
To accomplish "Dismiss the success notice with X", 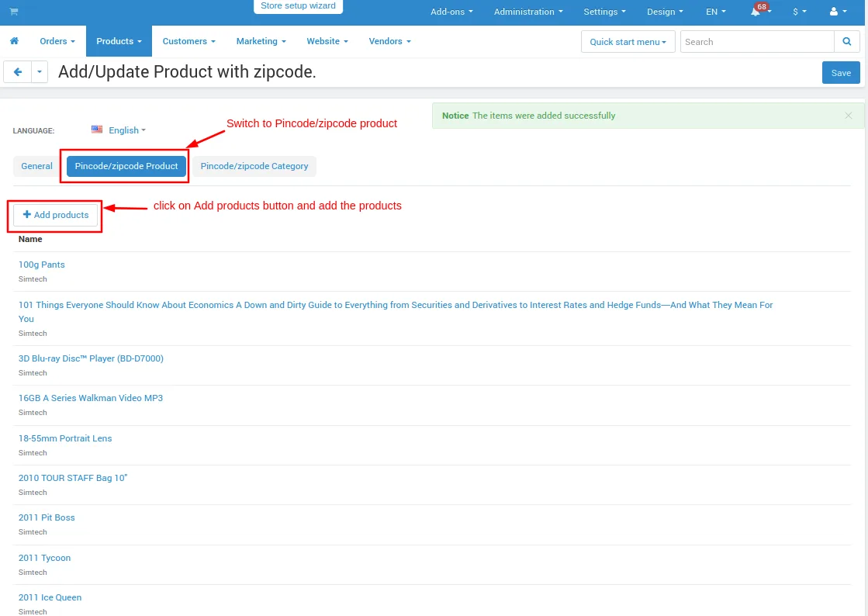I will (x=848, y=116).
